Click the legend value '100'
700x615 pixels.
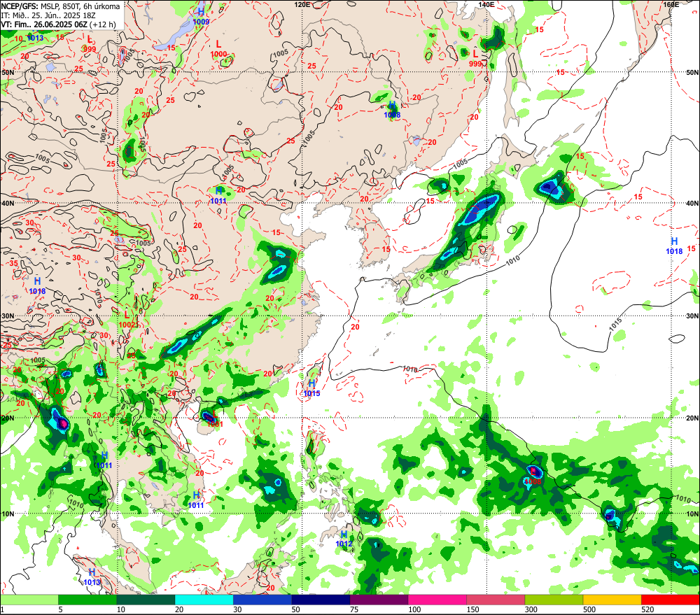(x=414, y=609)
